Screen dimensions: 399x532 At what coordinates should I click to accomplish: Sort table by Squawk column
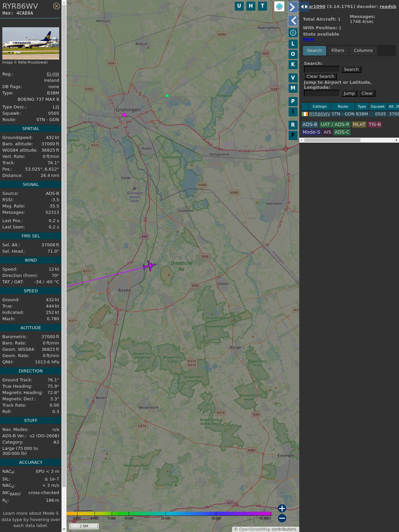click(378, 106)
